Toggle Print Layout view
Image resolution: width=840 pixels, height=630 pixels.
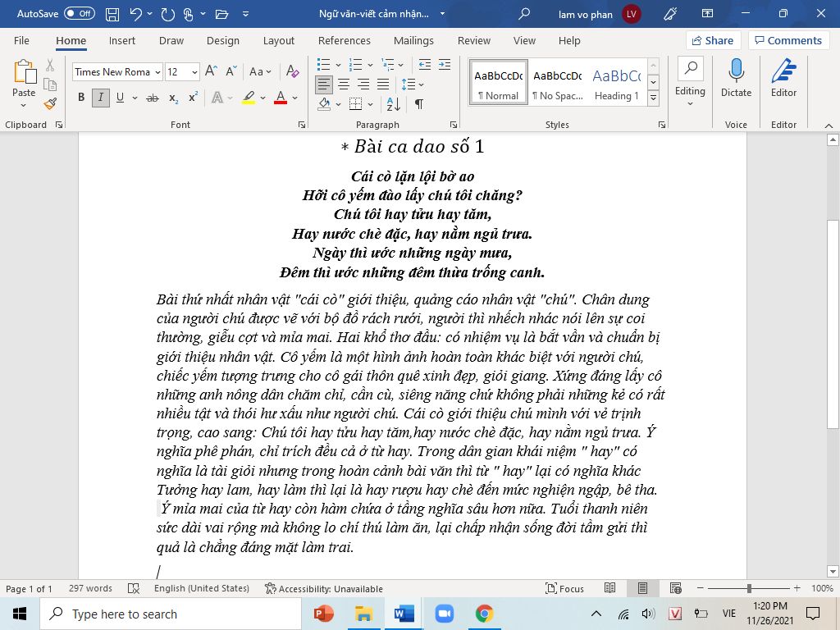point(642,588)
